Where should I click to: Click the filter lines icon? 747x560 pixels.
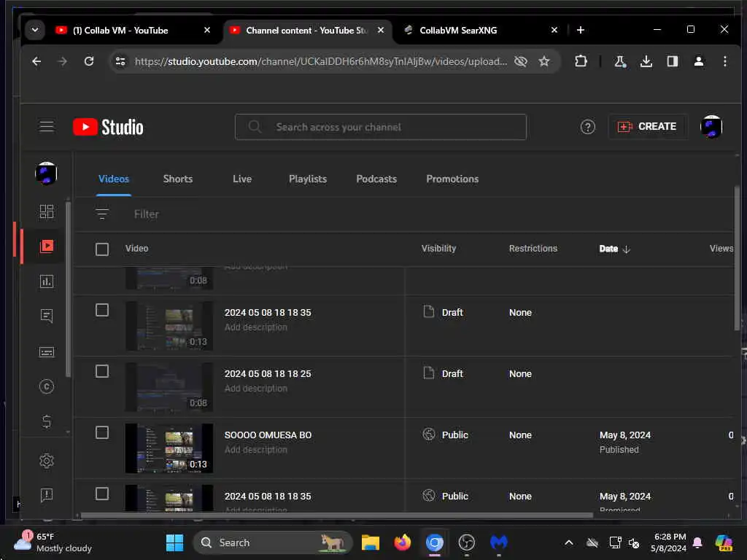102,214
